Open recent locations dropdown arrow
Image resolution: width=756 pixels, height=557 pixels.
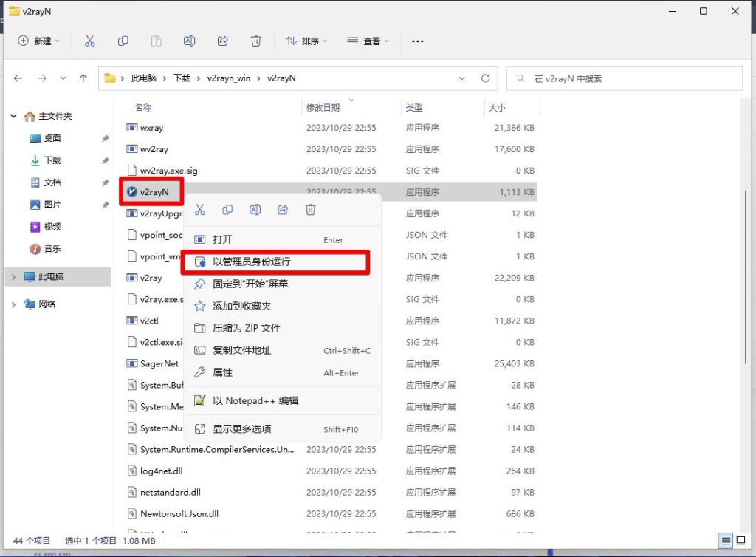pyautogui.click(x=63, y=78)
